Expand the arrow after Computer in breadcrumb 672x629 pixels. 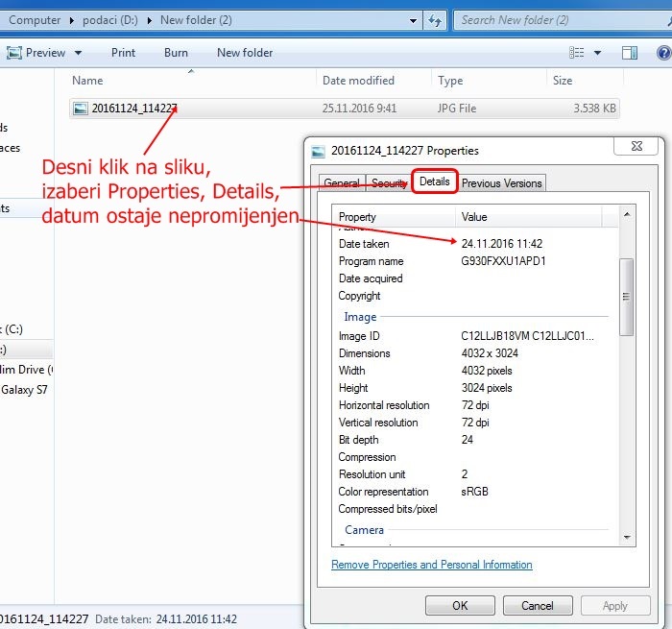72,20
